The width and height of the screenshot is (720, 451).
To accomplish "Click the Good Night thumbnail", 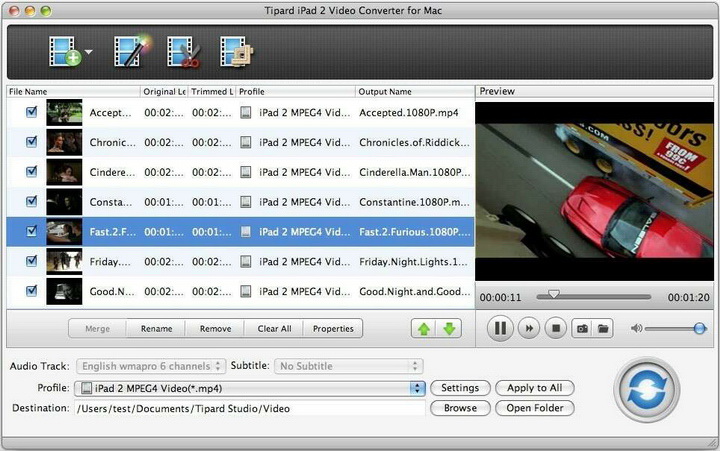I will pos(64,291).
